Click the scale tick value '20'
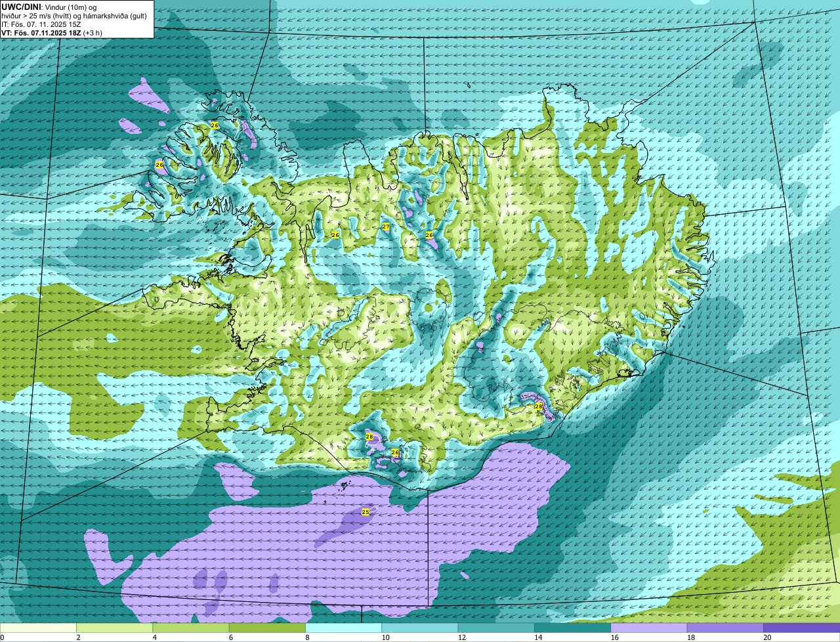 [x=767, y=637]
